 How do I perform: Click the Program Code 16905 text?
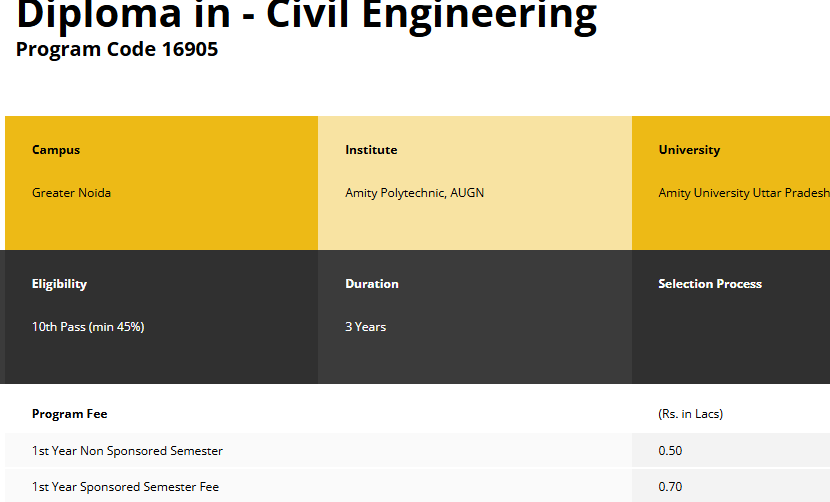point(117,49)
